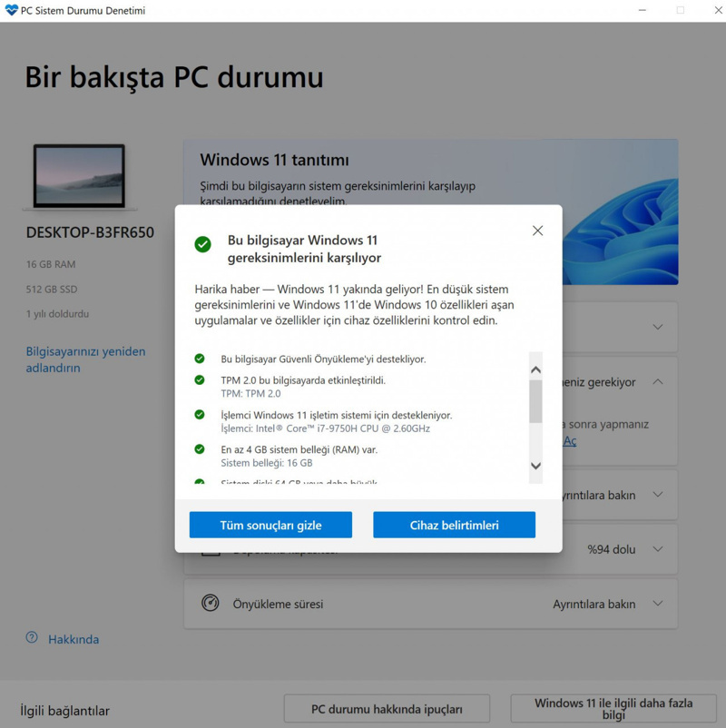Click the scrollbar down arrow in the dialog
The image size is (726, 728).
[x=535, y=465]
